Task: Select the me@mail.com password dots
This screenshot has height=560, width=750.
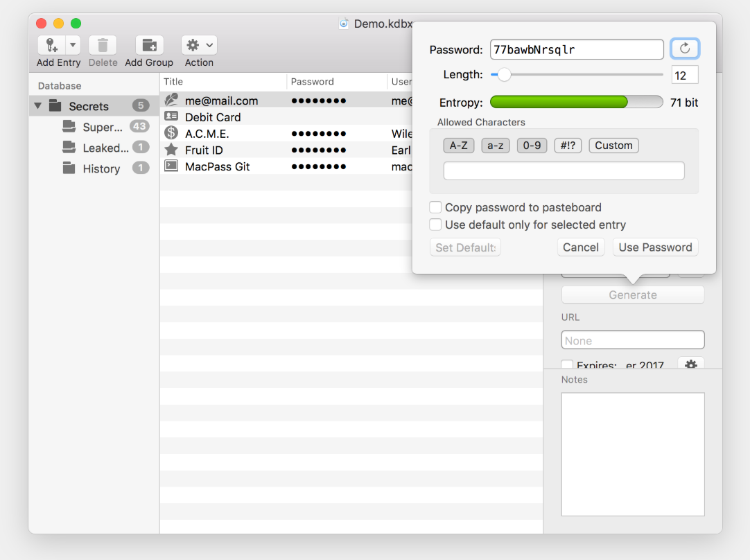Action: 319,101
